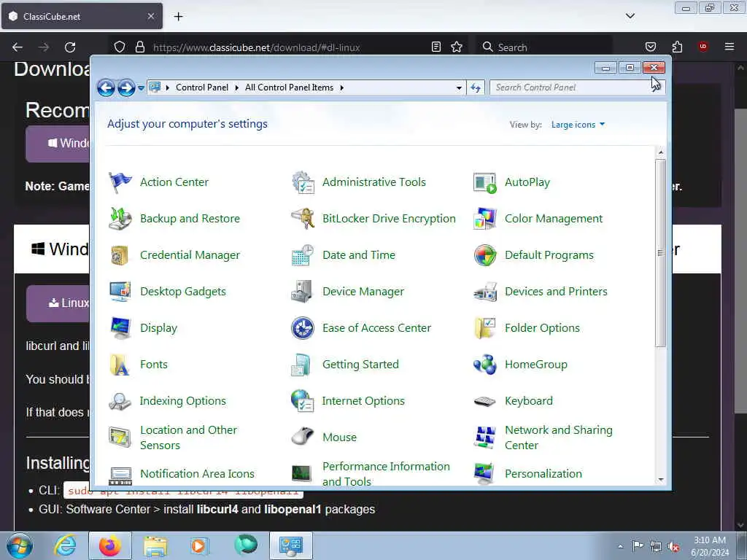
Task: Expand arrow before Control Panel breadcrumb
Action: (168, 87)
